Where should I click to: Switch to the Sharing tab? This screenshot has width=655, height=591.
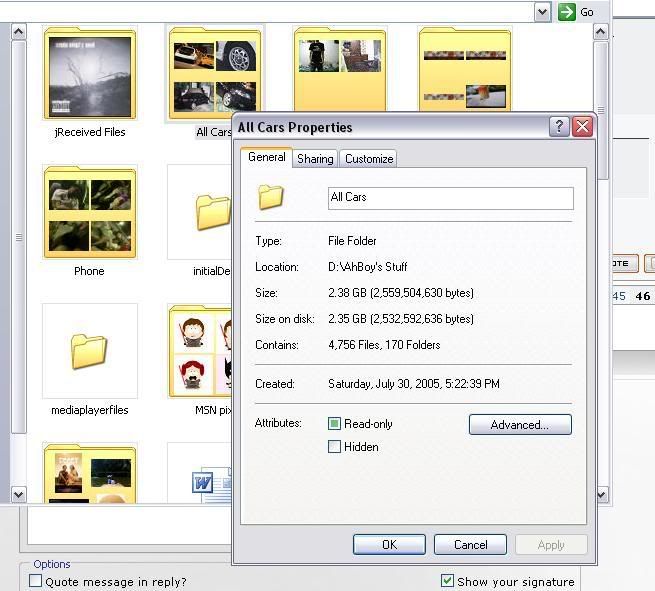coord(315,159)
